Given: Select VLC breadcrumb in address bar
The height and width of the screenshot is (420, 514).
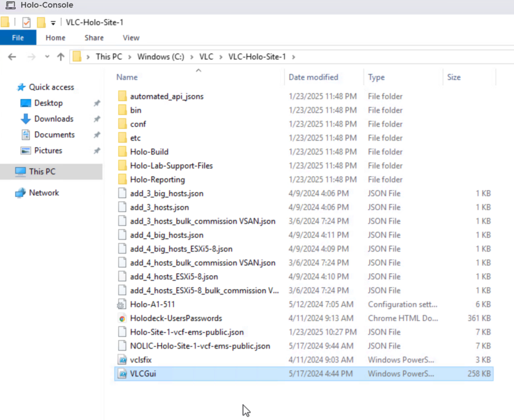Looking at the screenshot, I should pyautogui.click(x=206, y=57).
